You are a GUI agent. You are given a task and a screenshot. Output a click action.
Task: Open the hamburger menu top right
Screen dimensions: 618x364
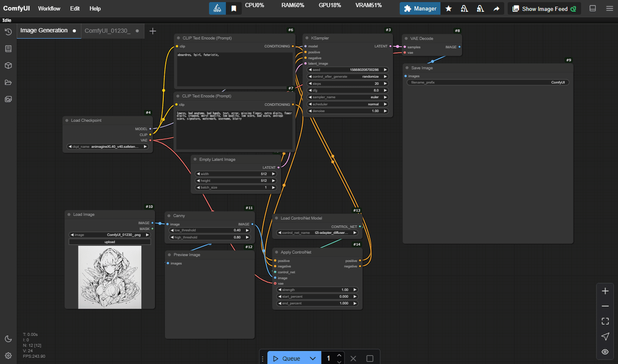(609, 8)
